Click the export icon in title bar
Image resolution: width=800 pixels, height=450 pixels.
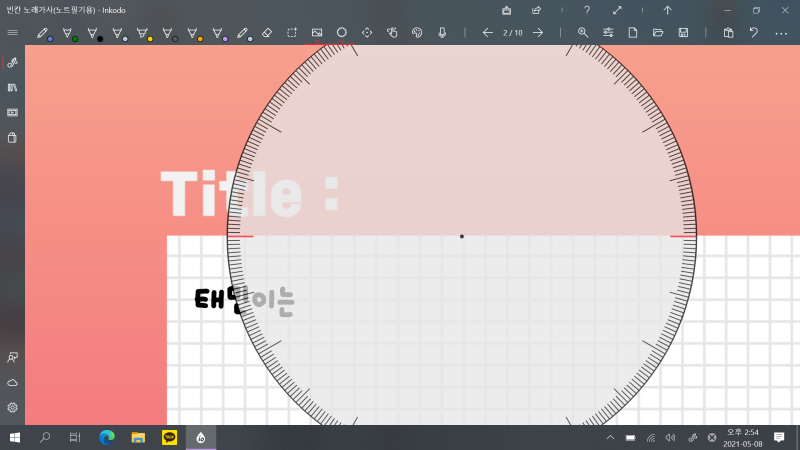point(507,10)
